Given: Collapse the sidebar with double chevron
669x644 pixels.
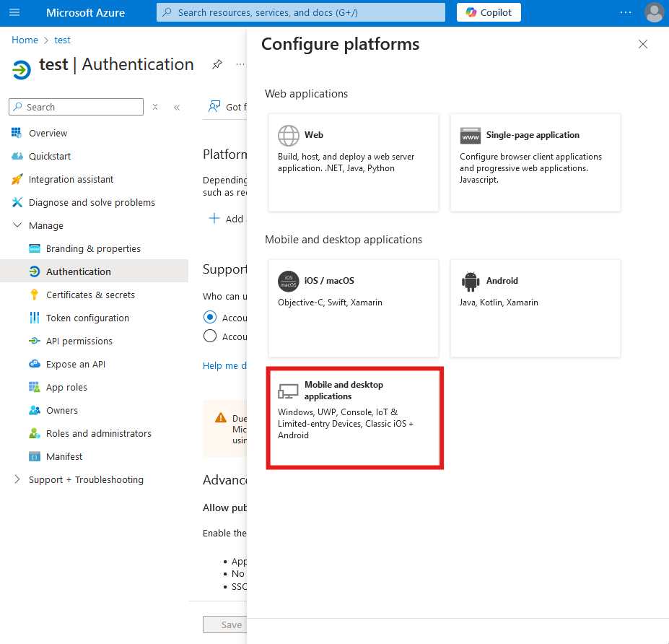Looking at the screenshot, I should click(177, 107).
